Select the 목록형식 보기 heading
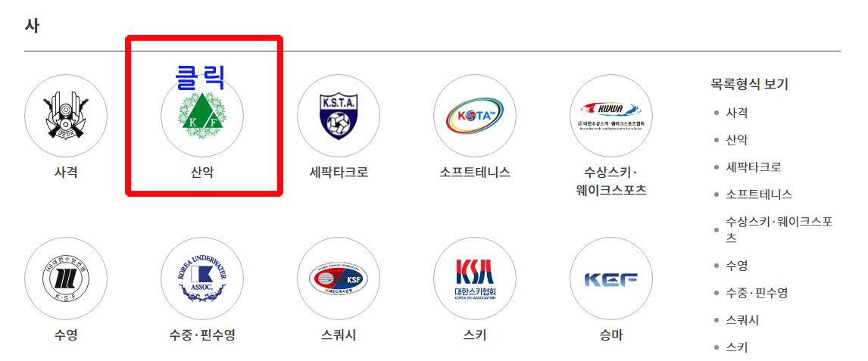Image resolution: width=868 pixels, height=361 pixels. [750, 85]
